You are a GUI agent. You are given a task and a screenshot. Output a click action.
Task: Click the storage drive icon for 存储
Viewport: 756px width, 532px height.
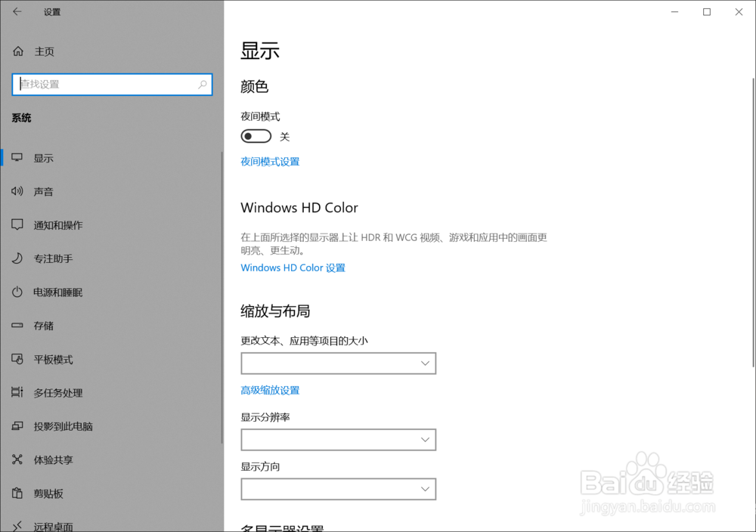(x=17, y=325)
